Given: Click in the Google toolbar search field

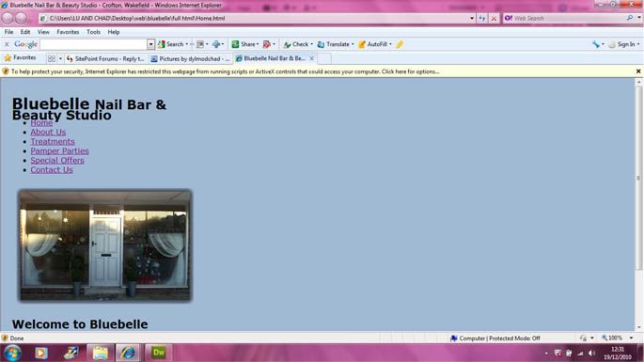Looking at the screenshot, I should (94, 44).
